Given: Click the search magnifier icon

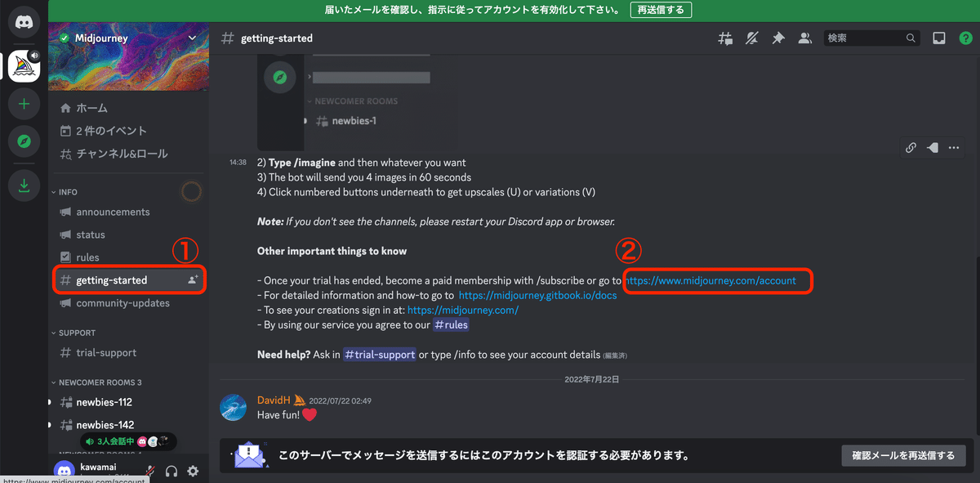Looking at the screenshot, I should click(911, 38).
